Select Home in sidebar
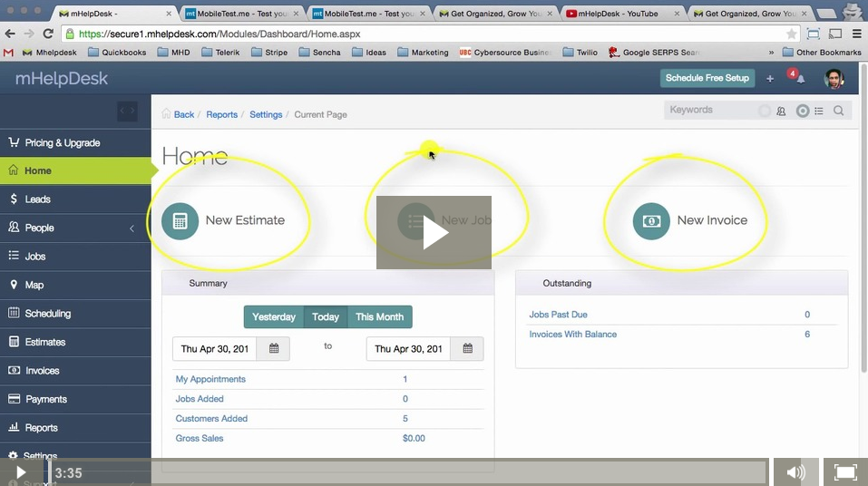Screen dimensions: 868x486 click(75, 170)
